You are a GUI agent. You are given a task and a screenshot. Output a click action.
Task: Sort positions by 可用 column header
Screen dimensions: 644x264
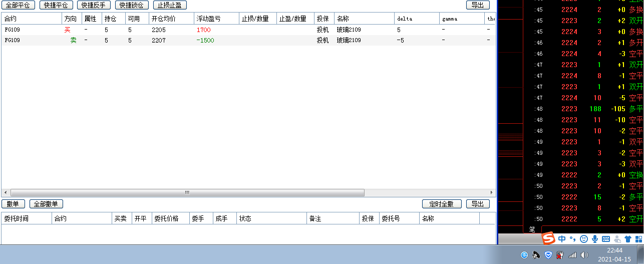(137, 19)
